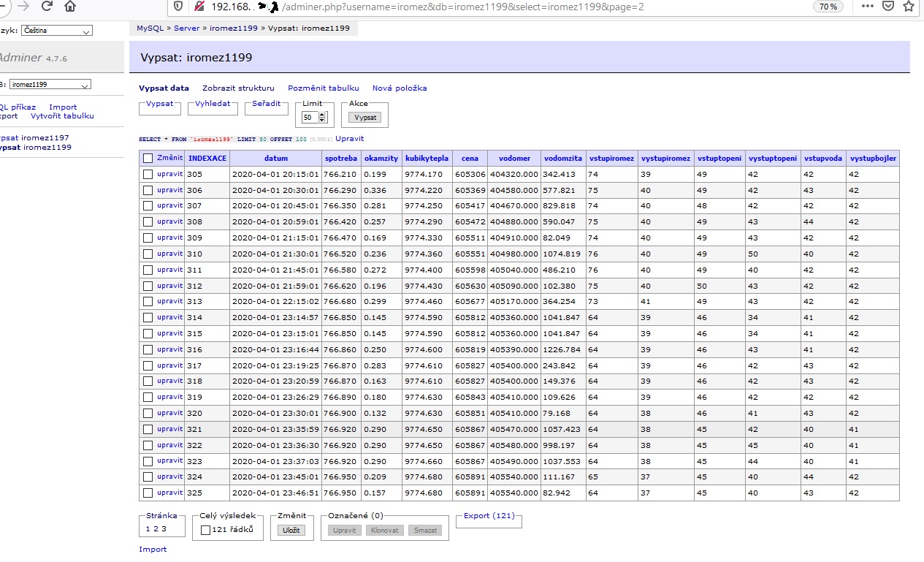
Task: Click the forward navigation arrow
Action: tap(23, 7)
